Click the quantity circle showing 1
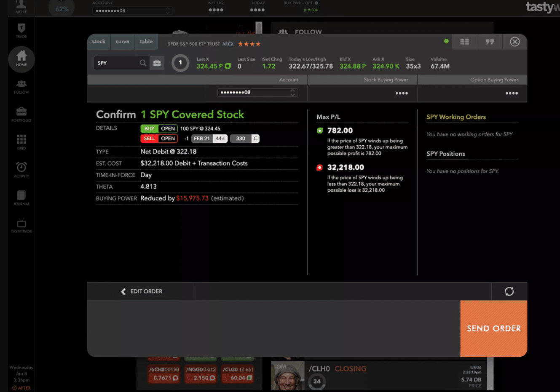Viewport: 560px width, 392px height. 180,63
